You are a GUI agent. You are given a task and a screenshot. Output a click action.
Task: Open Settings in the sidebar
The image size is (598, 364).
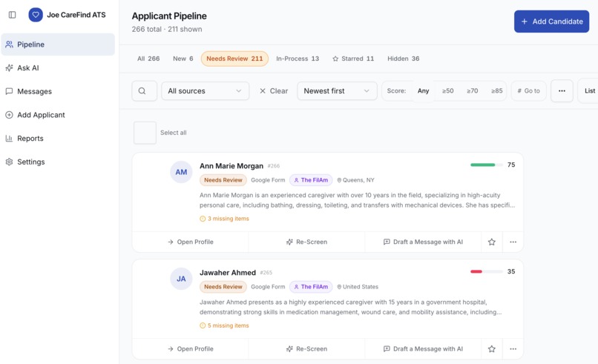pyautogui.click(x=58, y=162)
